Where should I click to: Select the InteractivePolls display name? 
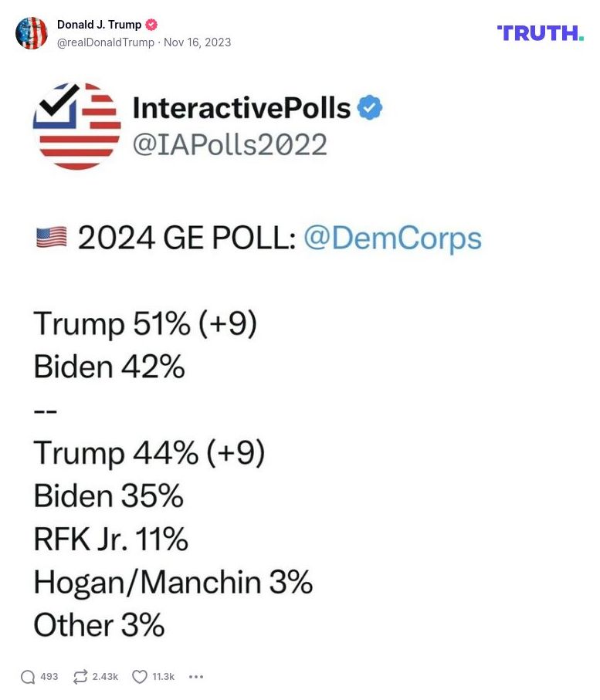click(x=242, y=109)
